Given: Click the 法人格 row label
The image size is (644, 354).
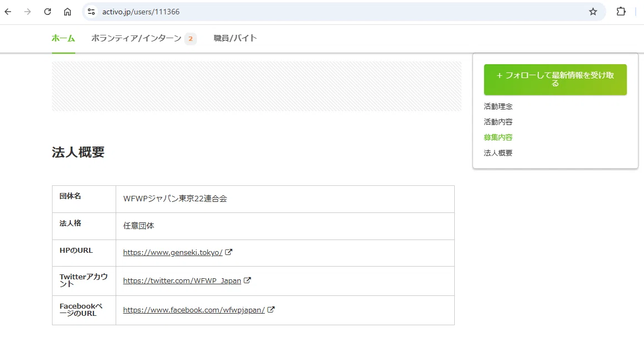Looking at the screenshot, I should pos(70,223).
